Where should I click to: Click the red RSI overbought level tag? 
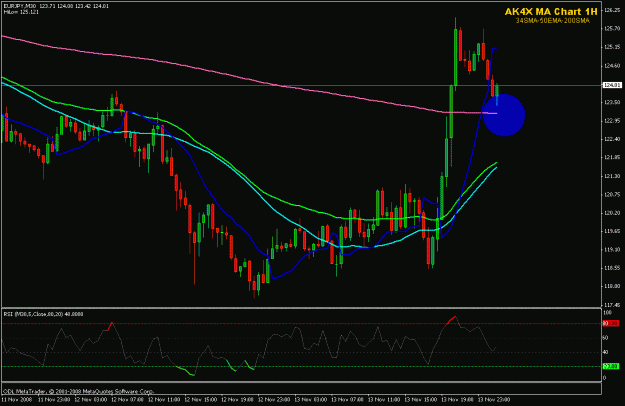(x=611, y=324)
